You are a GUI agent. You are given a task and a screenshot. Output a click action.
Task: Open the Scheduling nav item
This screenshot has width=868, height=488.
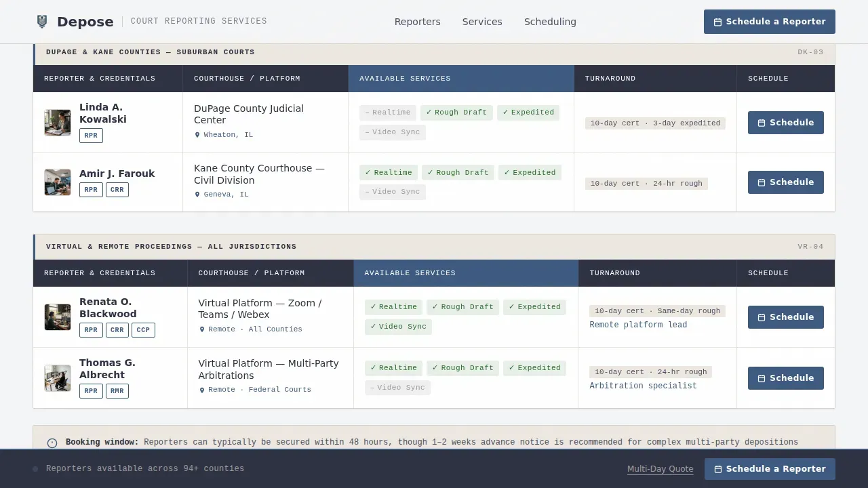coord(550,22)
